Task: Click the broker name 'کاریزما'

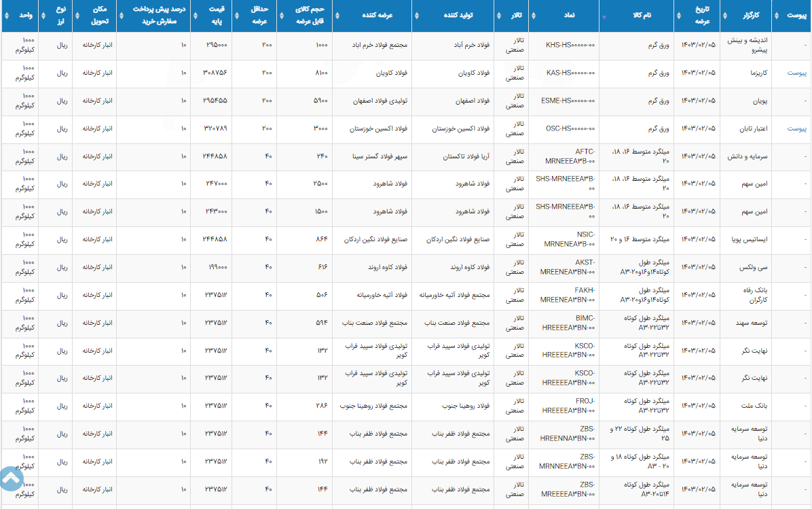Action: click(758, 73)
